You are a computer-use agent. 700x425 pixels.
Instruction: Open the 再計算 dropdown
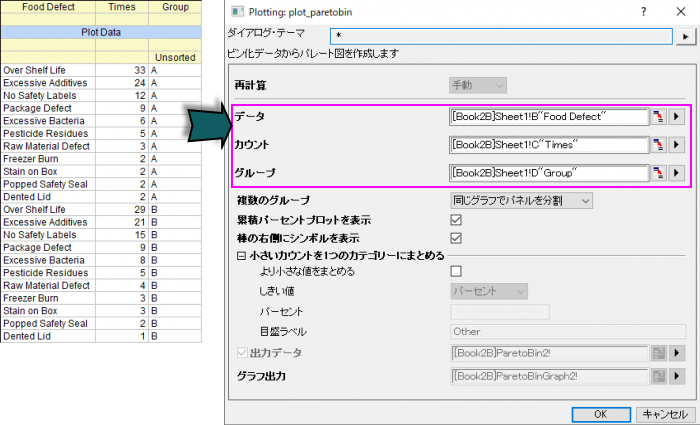[x=478, y=85]
